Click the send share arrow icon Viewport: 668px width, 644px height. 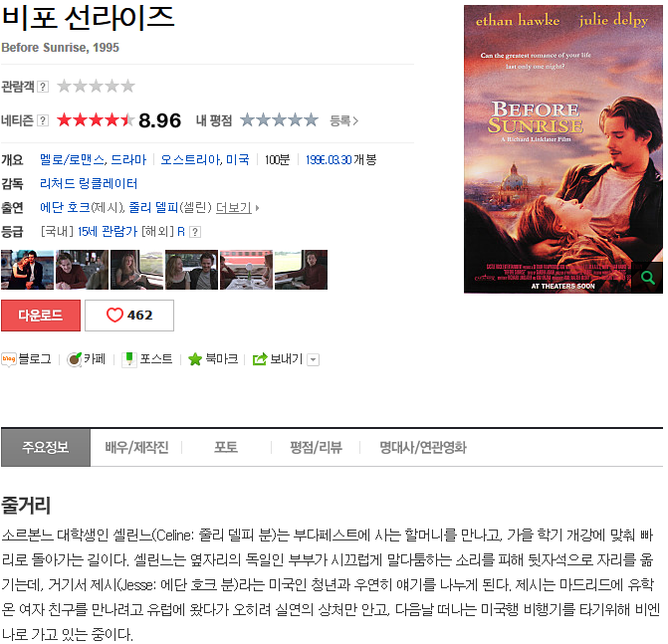click(x=260, y=359)
